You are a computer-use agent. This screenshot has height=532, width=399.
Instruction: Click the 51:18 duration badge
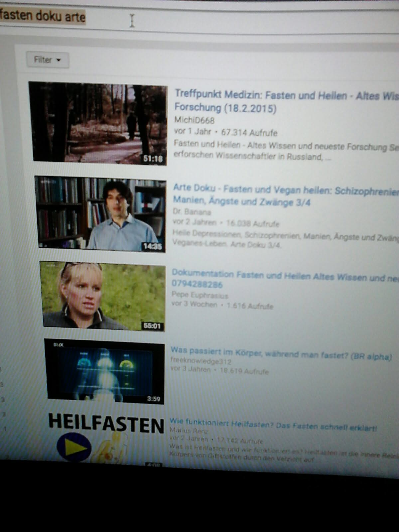153,159
